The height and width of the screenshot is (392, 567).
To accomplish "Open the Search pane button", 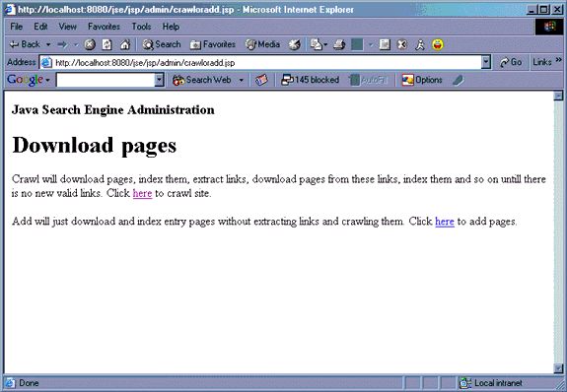I will coord(162,44).
